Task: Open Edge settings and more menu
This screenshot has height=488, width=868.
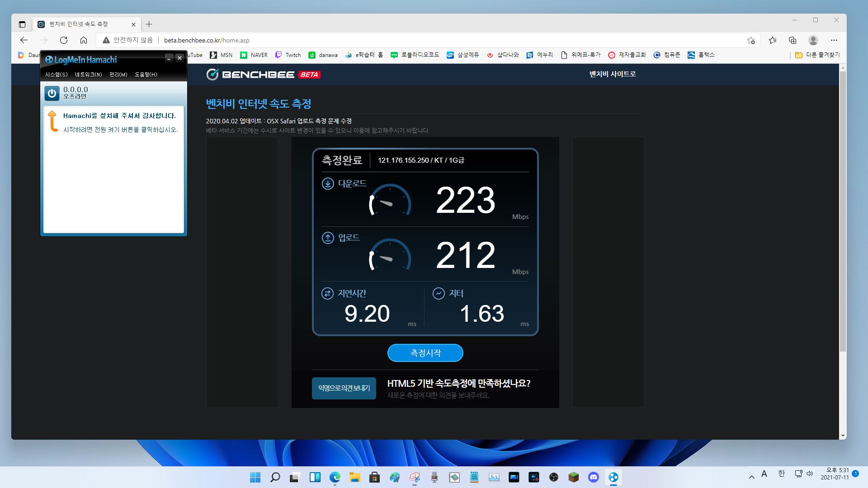Action: (834, 40)
